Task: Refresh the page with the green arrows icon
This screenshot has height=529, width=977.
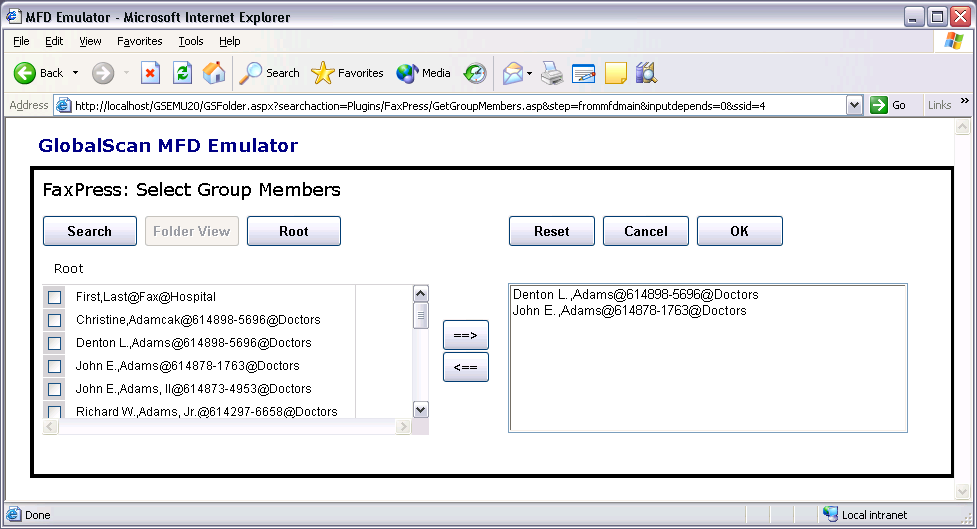Action: tap(182, 73)
